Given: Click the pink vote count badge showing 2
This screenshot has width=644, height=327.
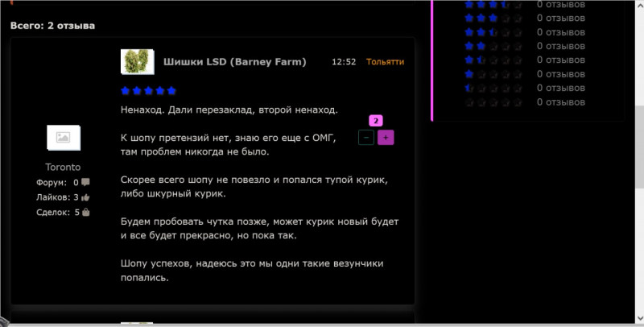Looking at the screenshot, I should [375, 121].
